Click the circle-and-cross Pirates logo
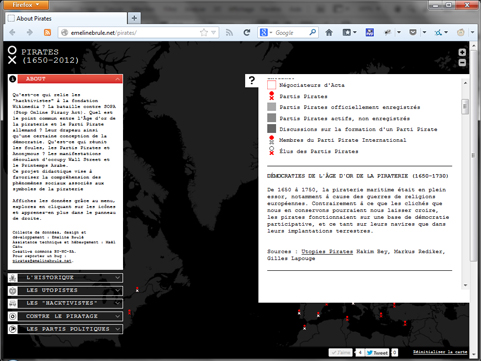 pos(12,55)
